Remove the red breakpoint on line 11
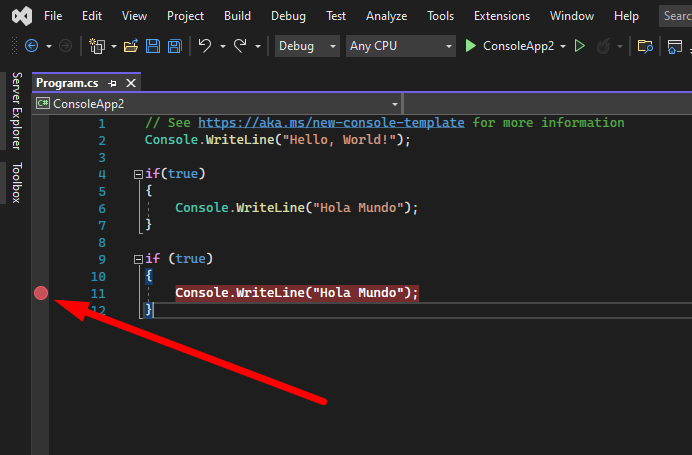This screenshot has height=455, width=692. tap(41, 293)
